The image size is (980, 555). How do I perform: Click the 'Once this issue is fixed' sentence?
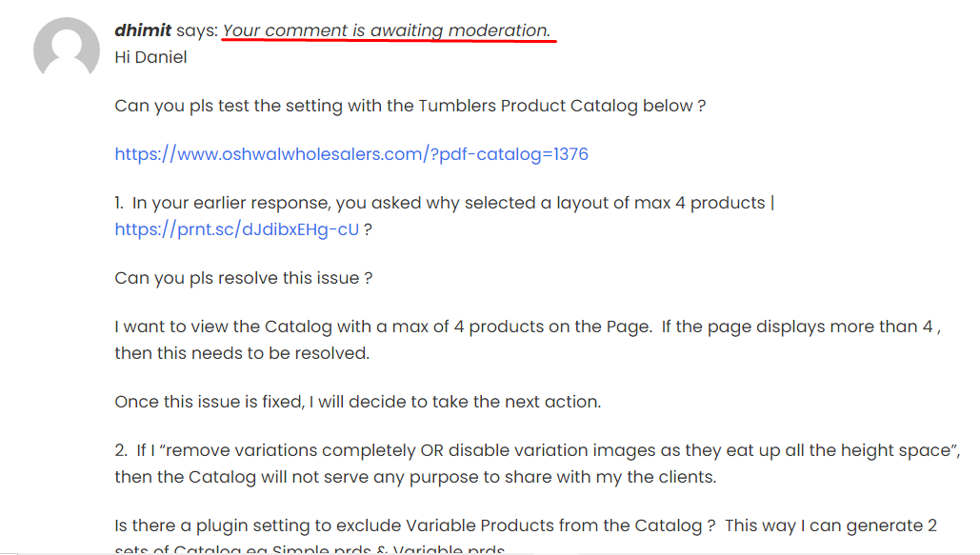(x=357, y=402)
